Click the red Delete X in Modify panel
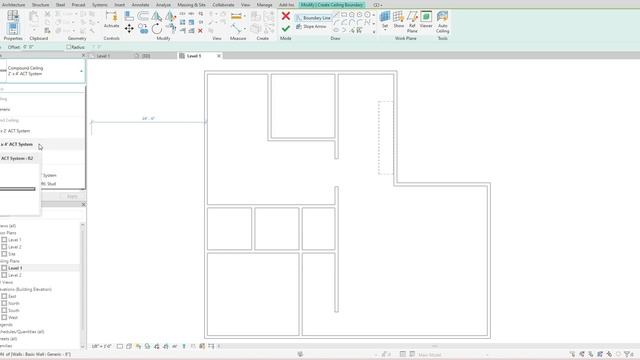The width and height of the screenshot is (640, 360). click(200, 31)
